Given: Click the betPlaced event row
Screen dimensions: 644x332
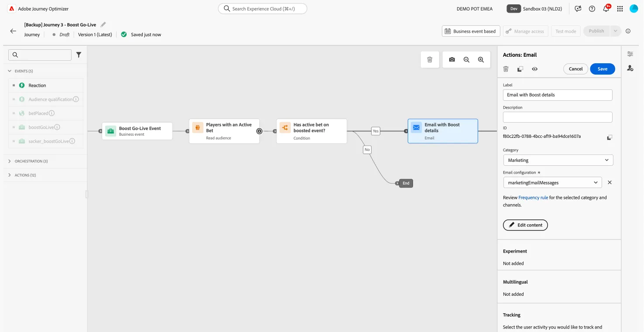Looking at the screenshot, I should point(46,113).
